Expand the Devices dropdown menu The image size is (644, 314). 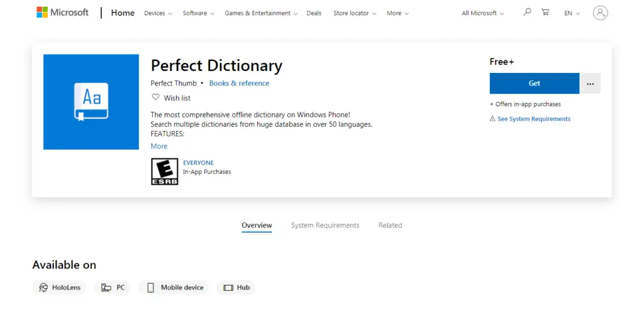158,13
